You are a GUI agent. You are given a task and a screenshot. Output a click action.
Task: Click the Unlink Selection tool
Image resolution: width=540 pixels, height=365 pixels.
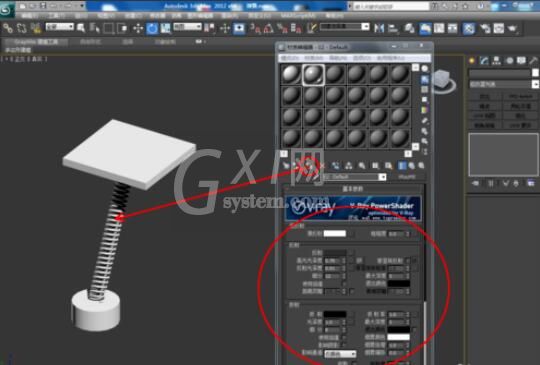[x=22, y=28]
